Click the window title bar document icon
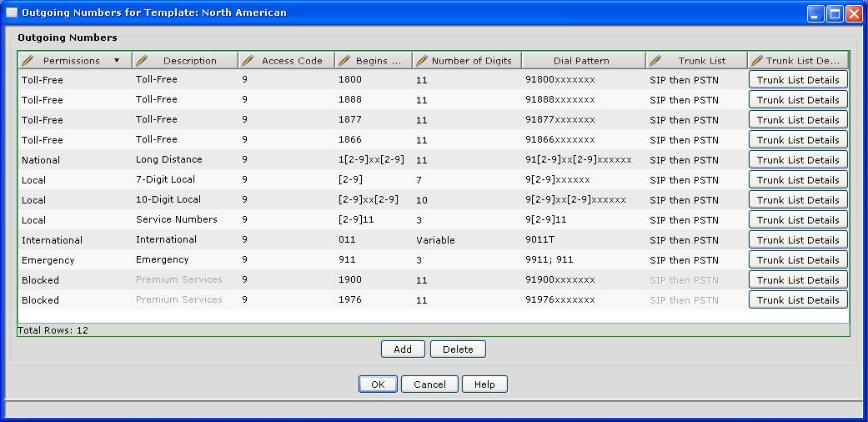Image resolution: width=868 pixels, height=422 pixels. click(x=11, y=13)
